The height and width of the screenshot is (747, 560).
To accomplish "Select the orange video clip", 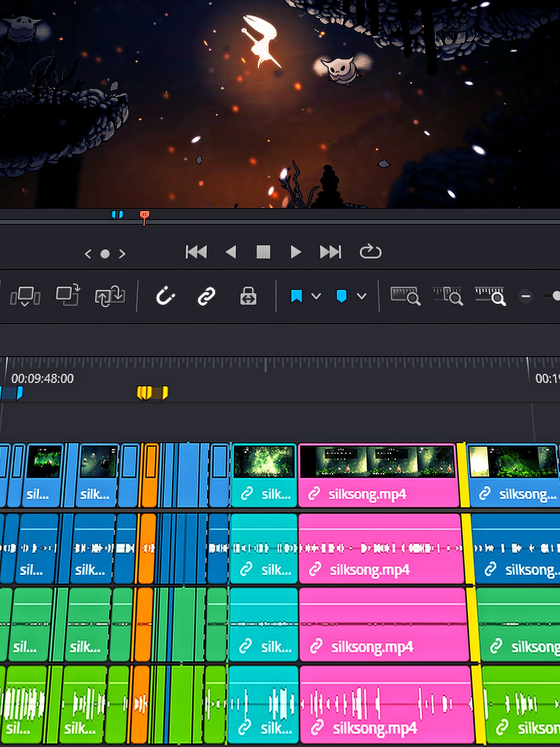I will tap(150, 475).
